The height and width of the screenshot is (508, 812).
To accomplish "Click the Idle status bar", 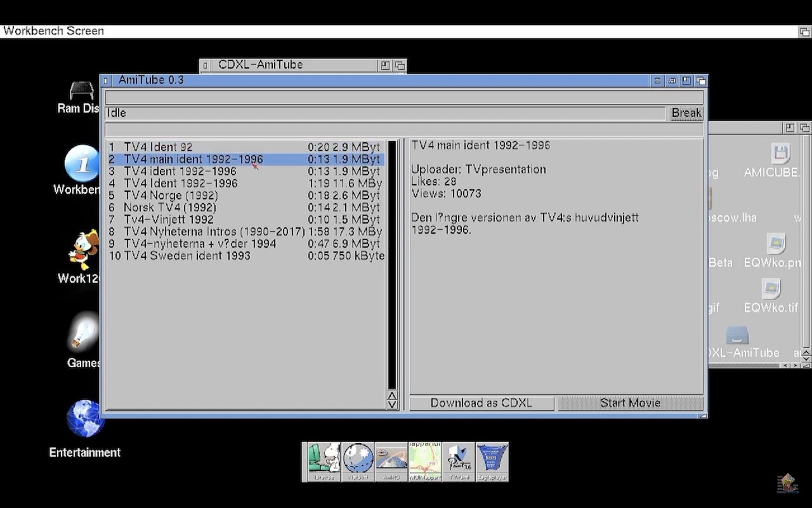I will point(385,113).
